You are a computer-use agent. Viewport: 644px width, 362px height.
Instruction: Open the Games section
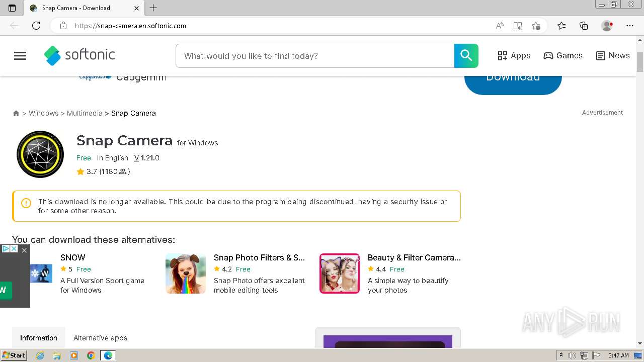(x=563, y=56)
